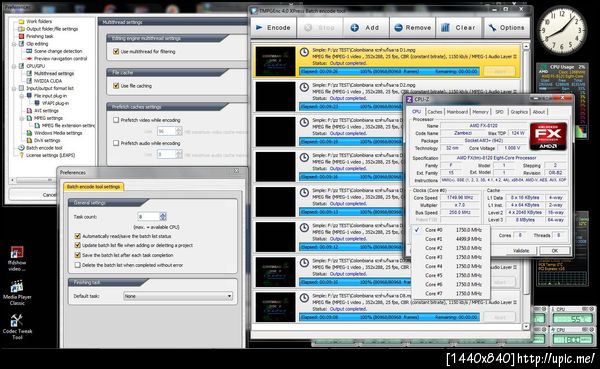Click the Task count spinner arrows
The image size is (600, 369).
tap(163, 217)
